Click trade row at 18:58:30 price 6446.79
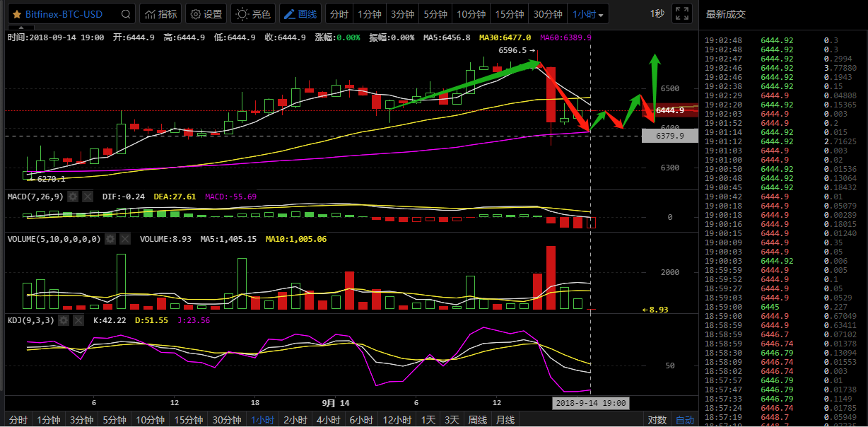 783,353
